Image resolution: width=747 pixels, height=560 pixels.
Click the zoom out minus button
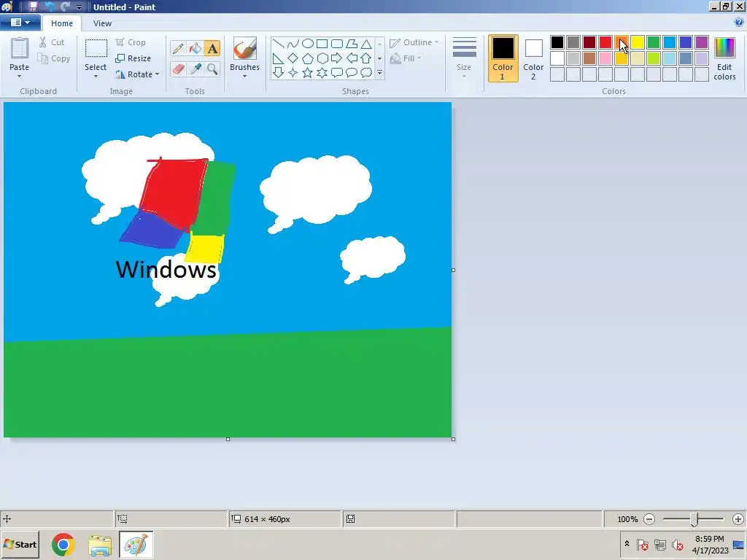(649, 519)
